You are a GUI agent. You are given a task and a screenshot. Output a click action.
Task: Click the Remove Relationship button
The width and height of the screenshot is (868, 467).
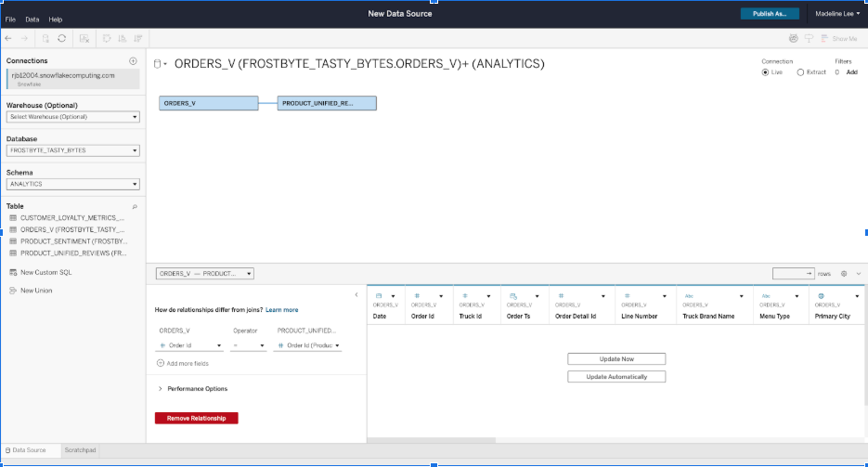[196, 418]
